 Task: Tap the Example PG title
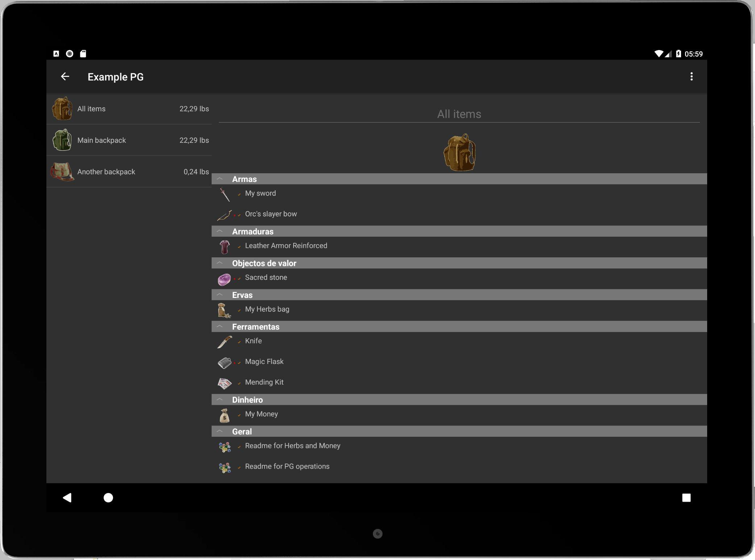(x=116, y=77)
